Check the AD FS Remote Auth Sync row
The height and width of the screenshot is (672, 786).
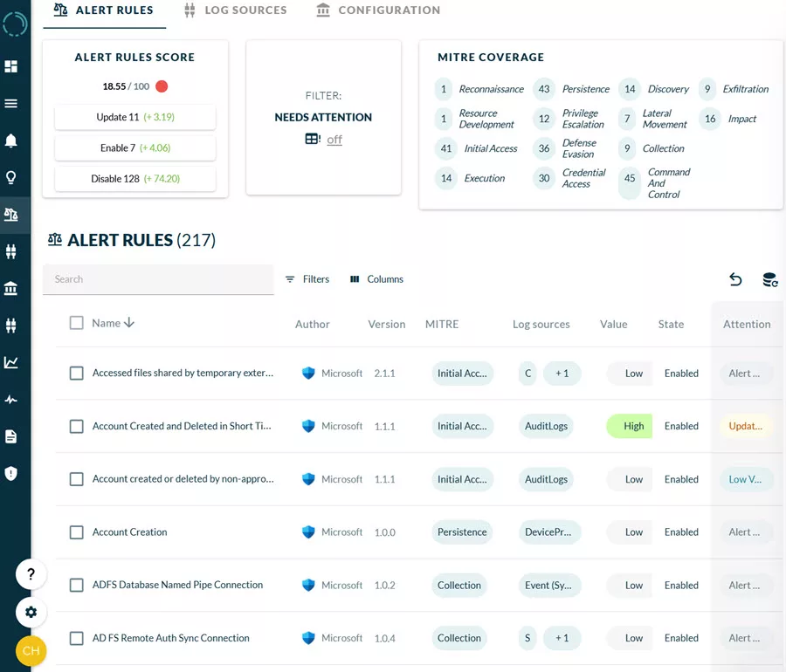click(x=77, y=638)
